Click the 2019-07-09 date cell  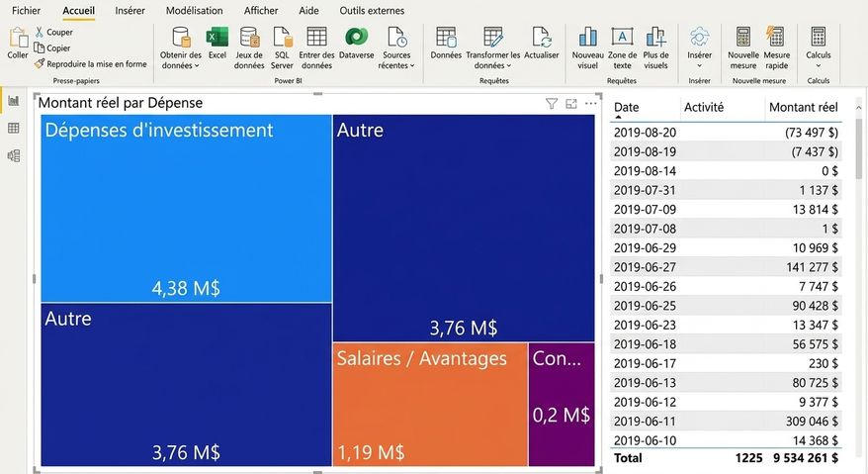tap(645, 209)
